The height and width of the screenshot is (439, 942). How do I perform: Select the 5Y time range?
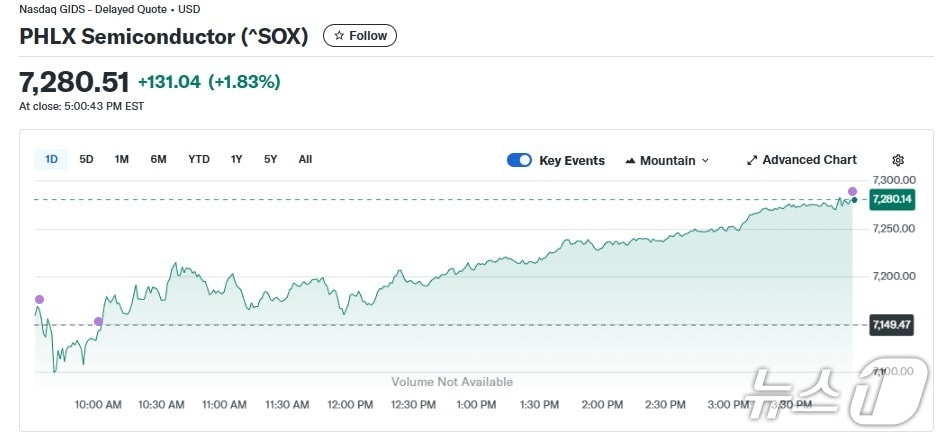pyautogui.click(x=270, y=159)
